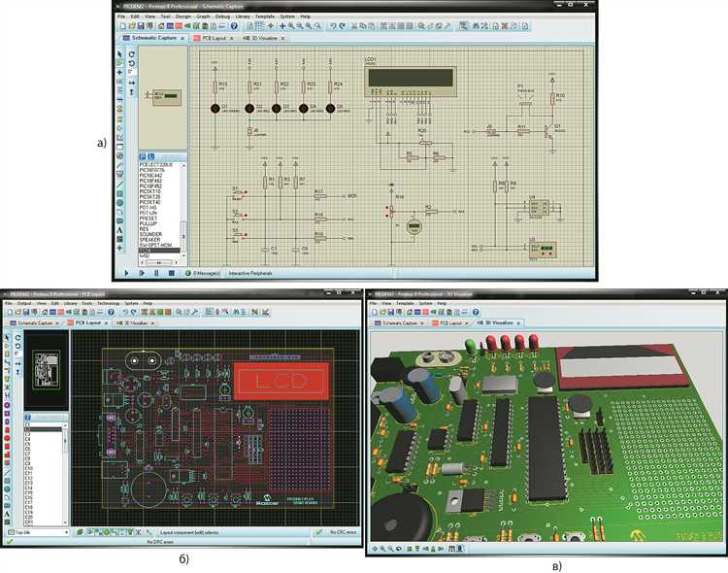Click Rotate Clockwise icon in schematic window

tap(131, 54)
